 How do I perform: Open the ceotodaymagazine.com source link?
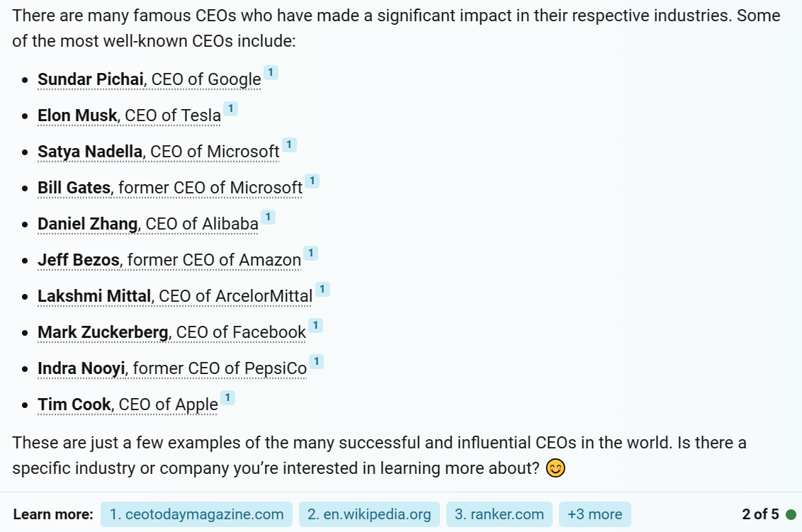196,514
